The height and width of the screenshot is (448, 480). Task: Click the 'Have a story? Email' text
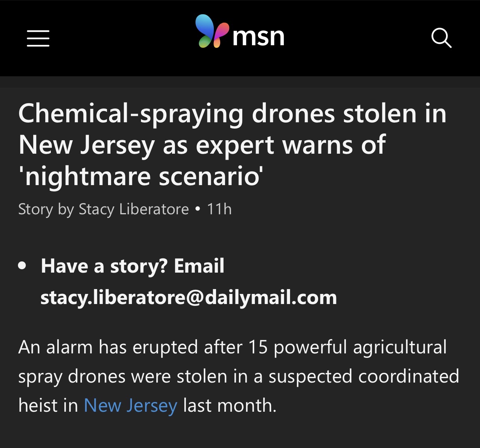(132, 266)
